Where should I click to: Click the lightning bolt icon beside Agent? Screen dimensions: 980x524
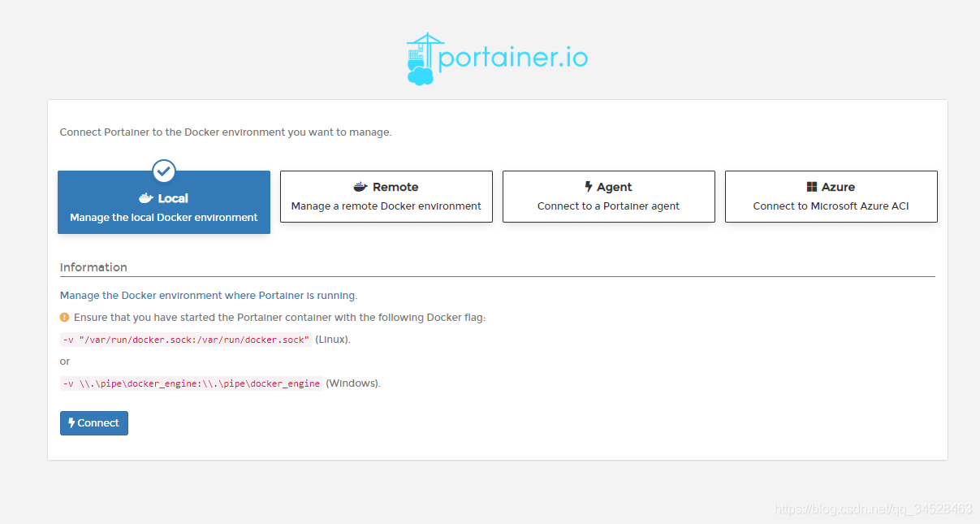click(x=589, y=187)
